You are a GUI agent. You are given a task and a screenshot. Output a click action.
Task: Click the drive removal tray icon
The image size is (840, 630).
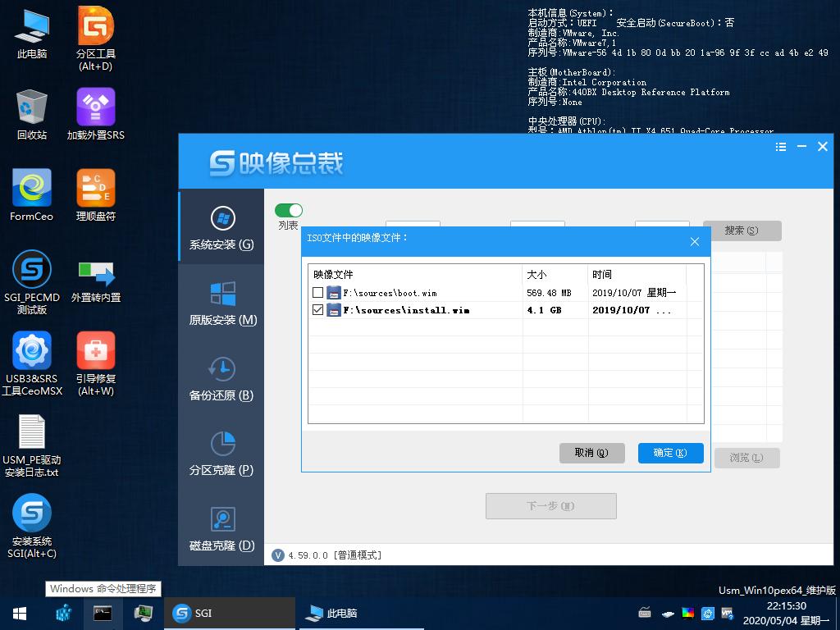668,614
